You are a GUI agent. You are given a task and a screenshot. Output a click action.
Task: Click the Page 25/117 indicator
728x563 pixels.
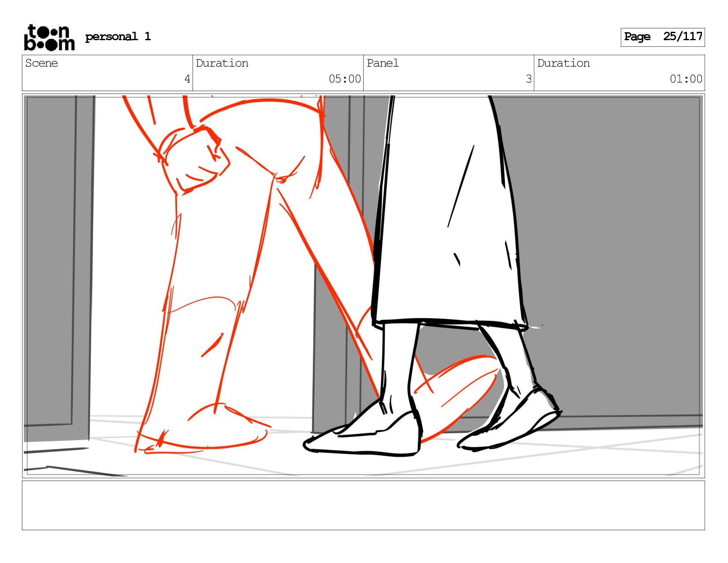pyautogui.click(x=662, y=37)
